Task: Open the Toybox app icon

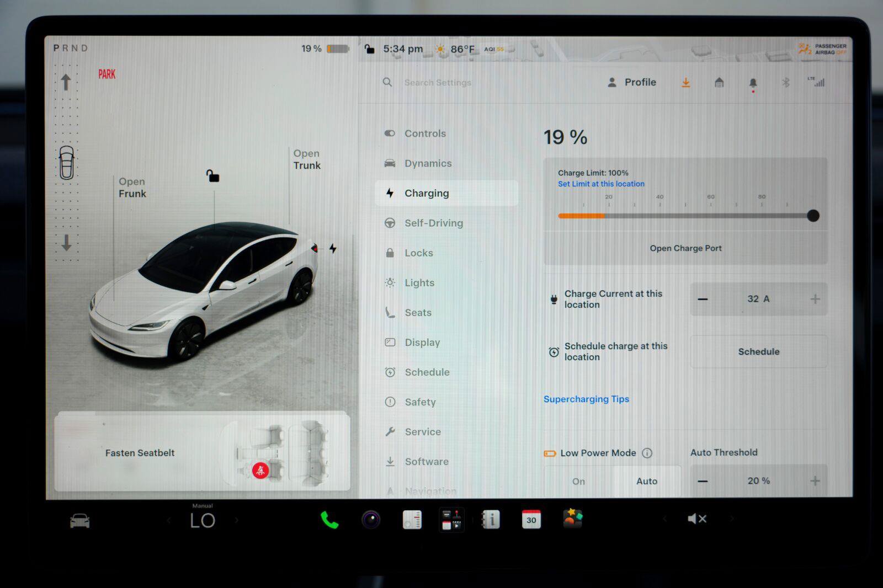Action: 572,518
